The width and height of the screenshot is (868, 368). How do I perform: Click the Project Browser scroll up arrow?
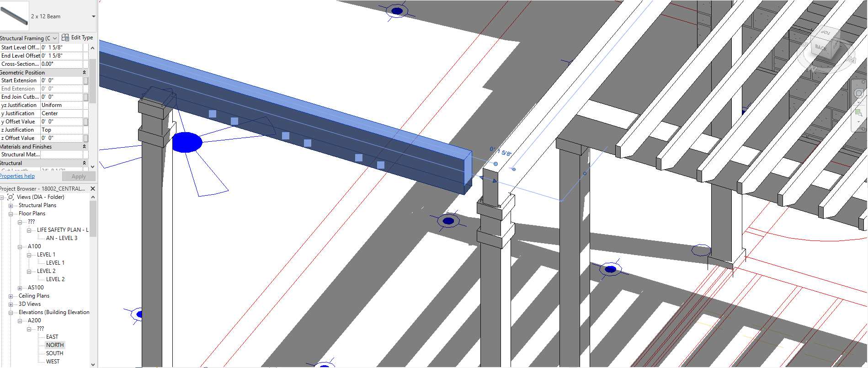93,197
